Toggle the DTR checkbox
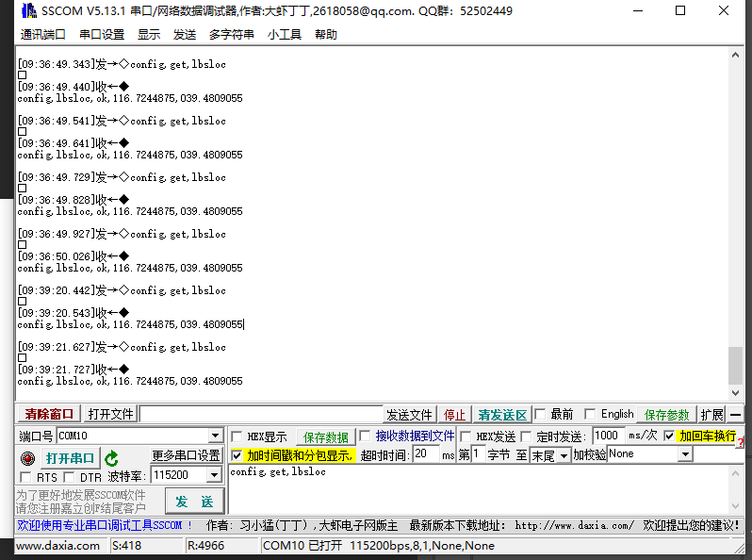The height and width of the screenshot is (560, 752). [69, 477]
